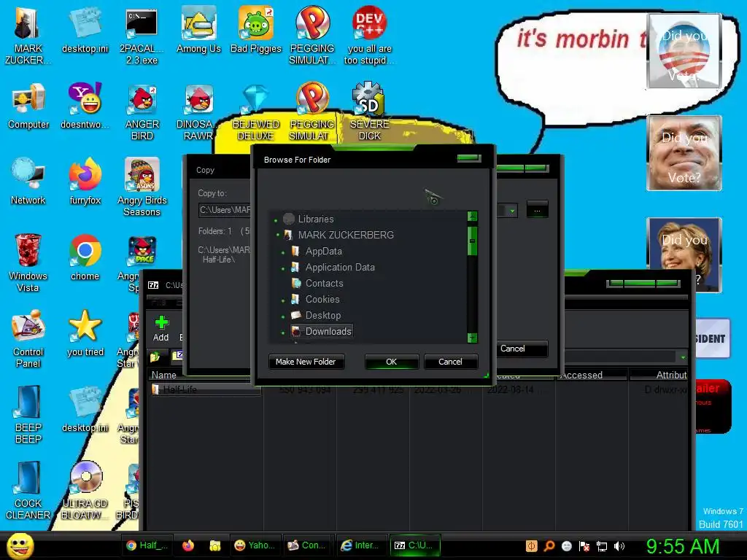This screenshot has height=560, width=747.
Task: Click Cancel in the Copy dialog
Action: click(513, 349)
